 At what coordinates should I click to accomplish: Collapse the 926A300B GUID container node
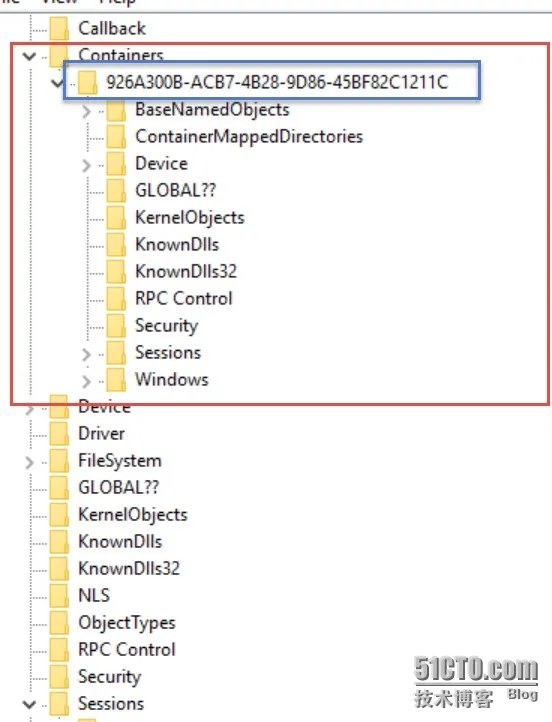[x=58, y=83]
